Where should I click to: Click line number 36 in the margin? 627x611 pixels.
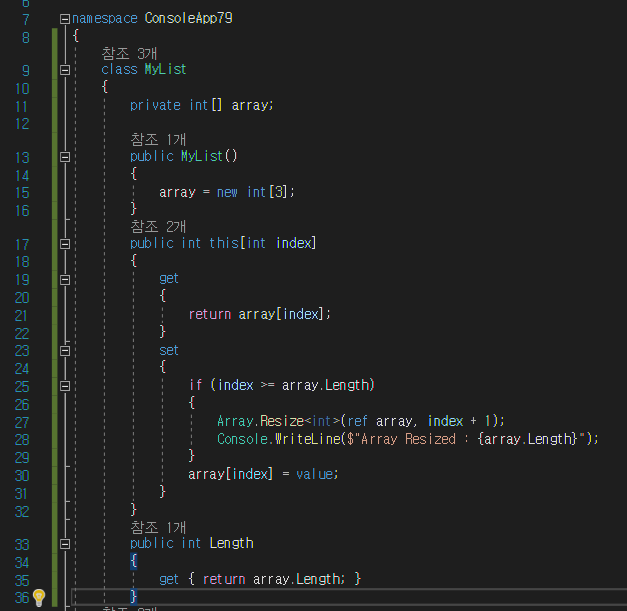point(22,598)
